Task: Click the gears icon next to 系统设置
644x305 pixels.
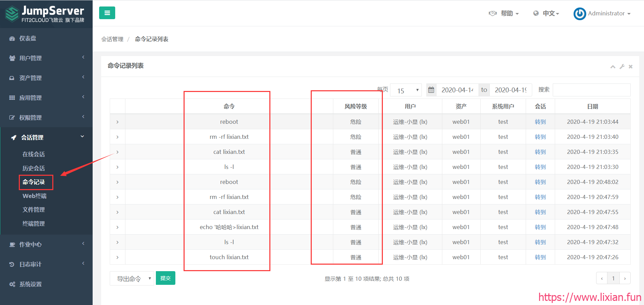Action: tap(12, 284)
